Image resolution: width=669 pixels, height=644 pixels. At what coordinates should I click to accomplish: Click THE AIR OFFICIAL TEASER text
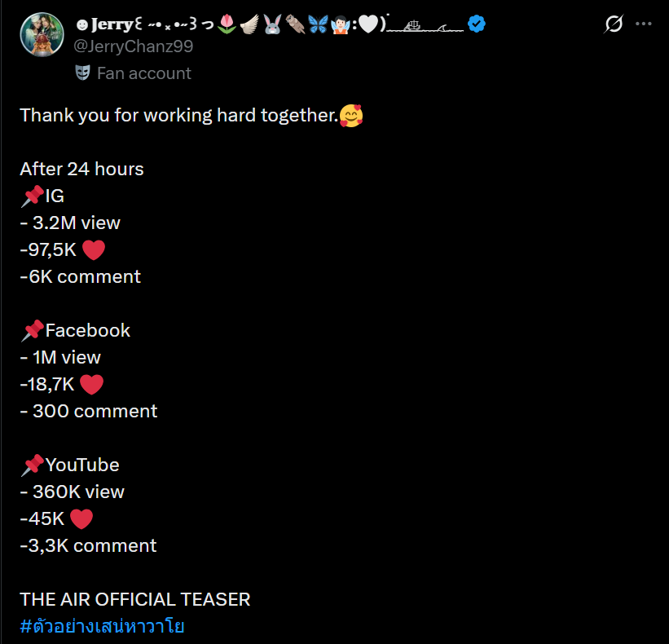point(134,600)
